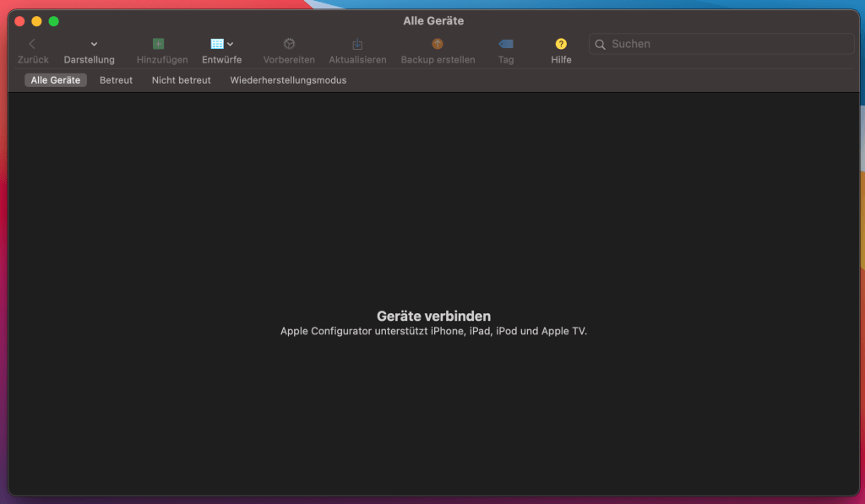This screenshot has width=865, height=504.
Task: Click the Geräte verbinden heading
Action: tap(433, 317)
